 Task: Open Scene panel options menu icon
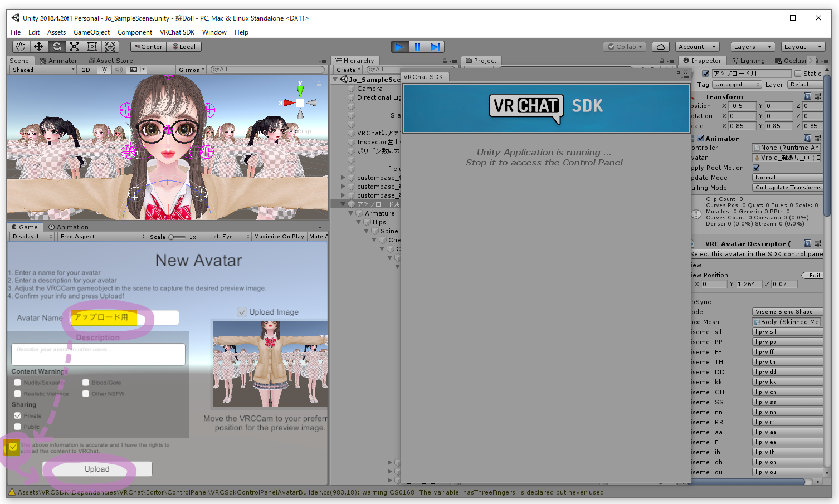coord(323,61)
